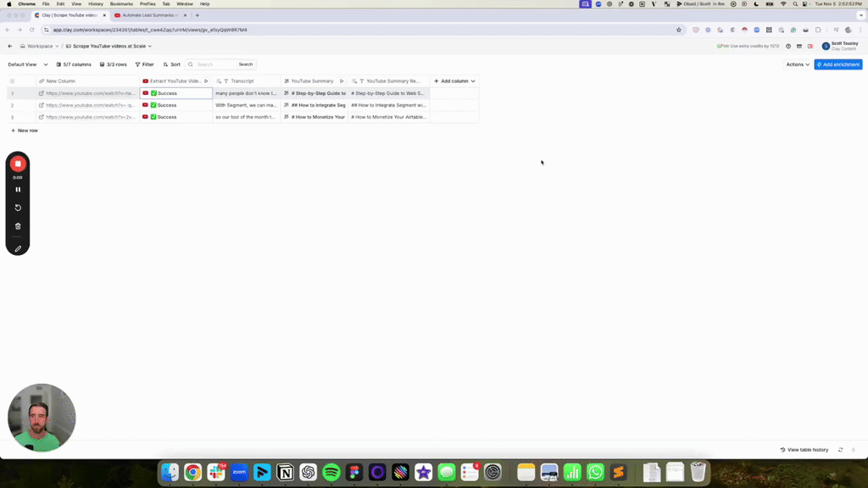Image resolution: width=868 pixels, height=488 pixels.
Task: Click into the table Search field
Action: [212, 64]
